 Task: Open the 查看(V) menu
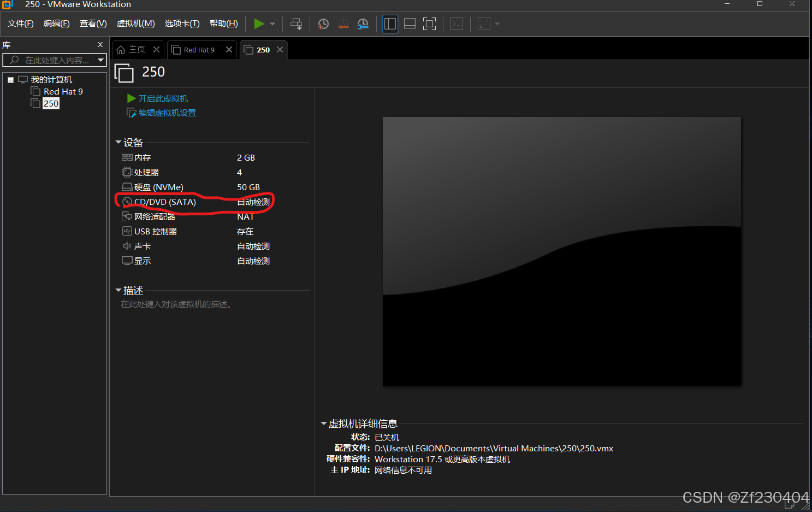93,23
